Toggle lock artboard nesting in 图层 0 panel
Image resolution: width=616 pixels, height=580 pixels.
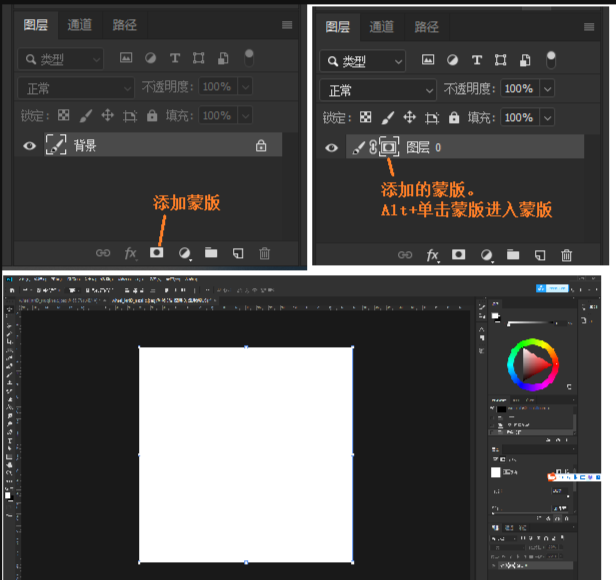(432, 117)
